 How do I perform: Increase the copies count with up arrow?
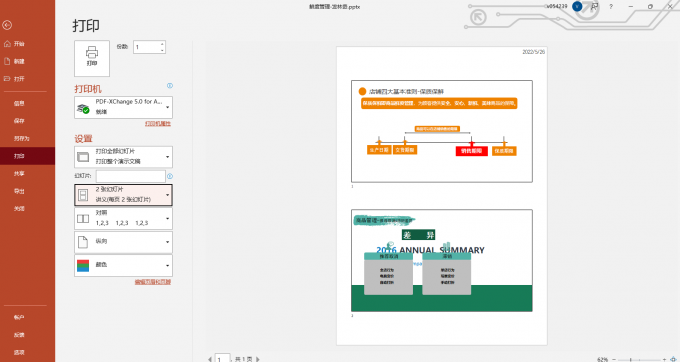tap(162, 44)
